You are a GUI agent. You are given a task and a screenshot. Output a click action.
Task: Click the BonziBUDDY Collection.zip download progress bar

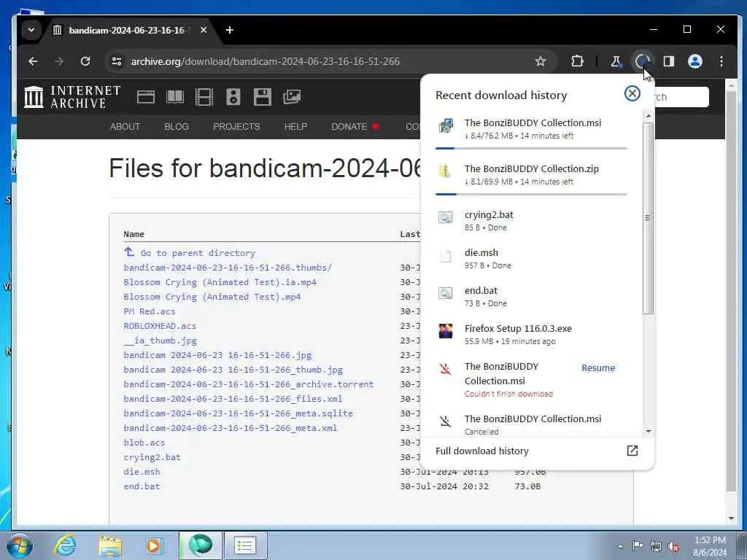tap(531, 194)
